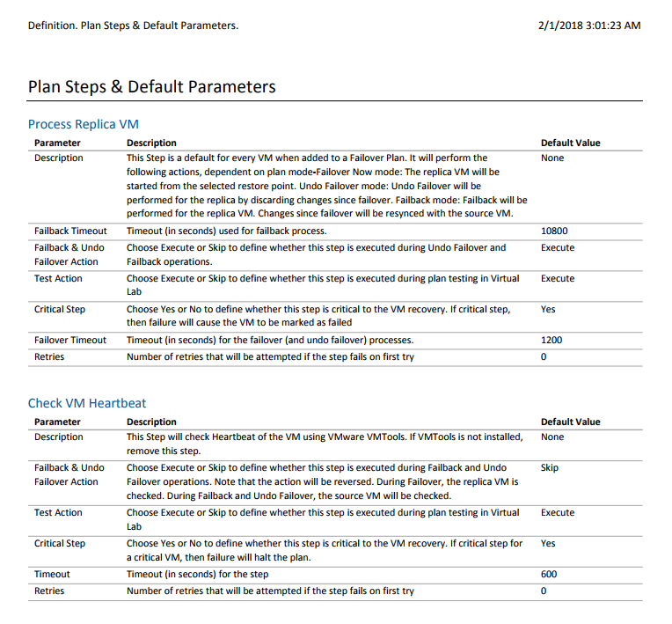The width and height of the screenshot is (672, 624).
Task: Click the Yes value for Critical Step in the Heartbeat table
Action: click(x=548, y=543)
